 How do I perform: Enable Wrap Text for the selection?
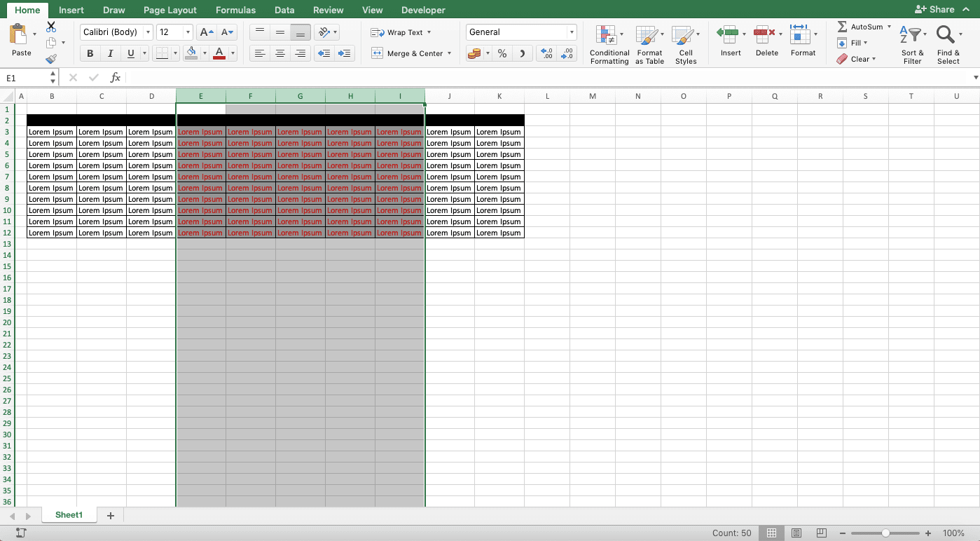point(399,32)
